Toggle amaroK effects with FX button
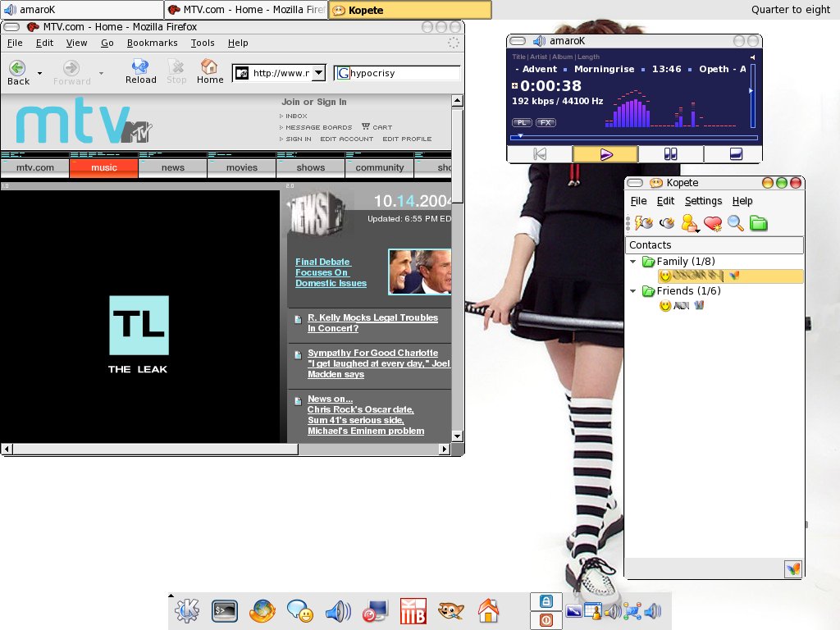The image size is (840, 630). tap(546, 122)
